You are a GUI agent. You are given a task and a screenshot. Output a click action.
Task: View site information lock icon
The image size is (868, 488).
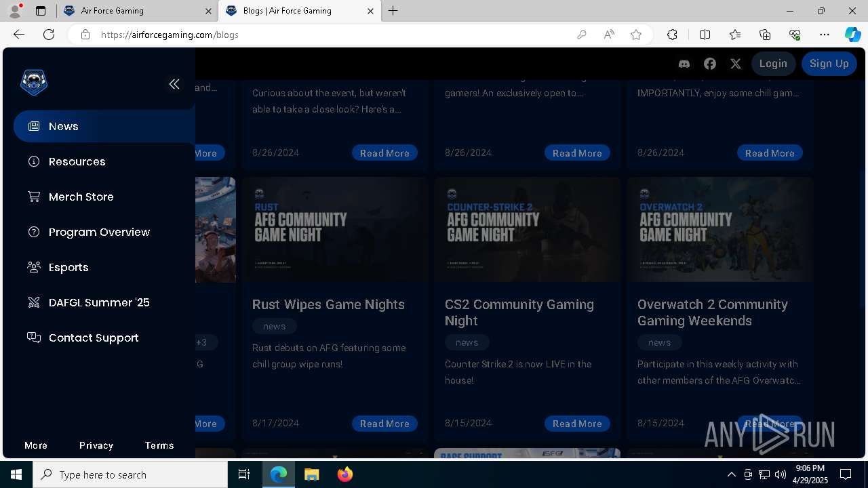click(85, 35)
